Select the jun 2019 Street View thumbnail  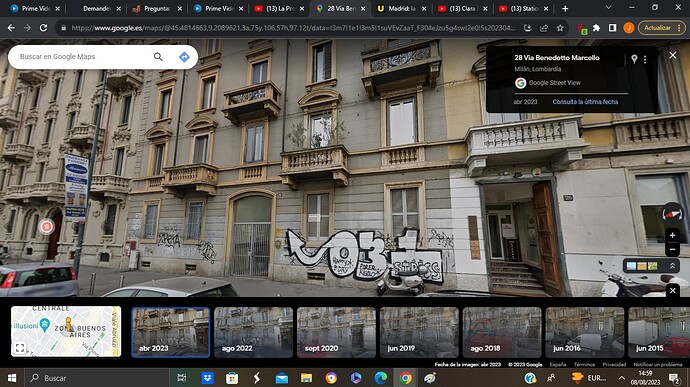click(419, 332)
